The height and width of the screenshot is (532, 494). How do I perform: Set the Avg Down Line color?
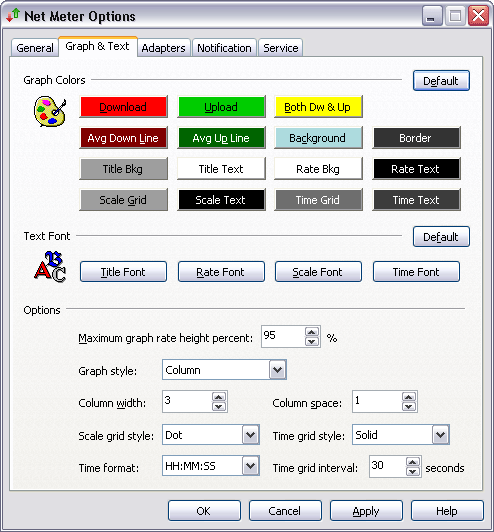123,138
